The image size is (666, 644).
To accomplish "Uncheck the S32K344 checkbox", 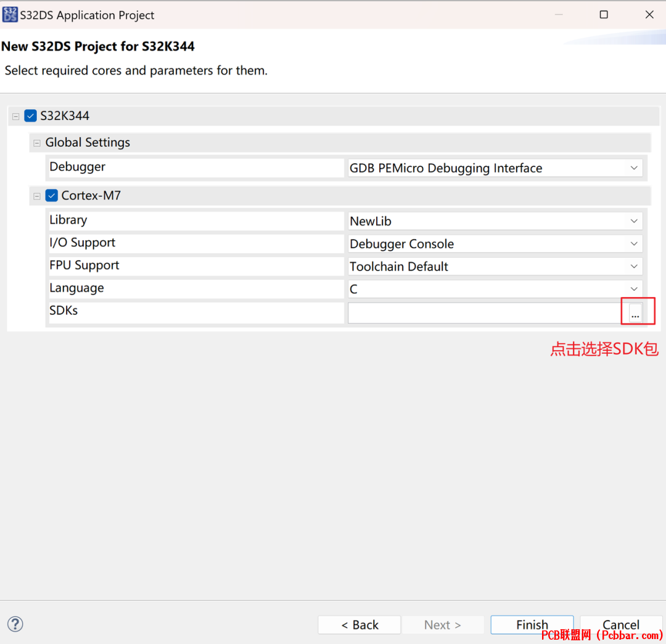I will coord(31,115).
